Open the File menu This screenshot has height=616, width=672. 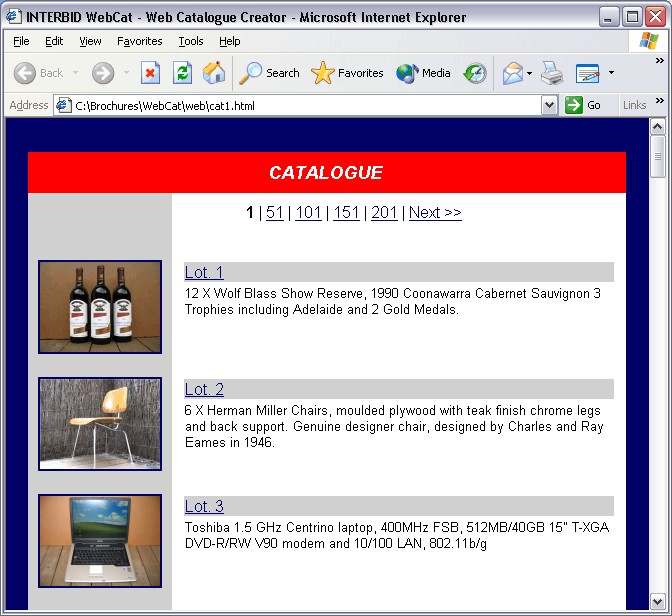coord(21,41)
